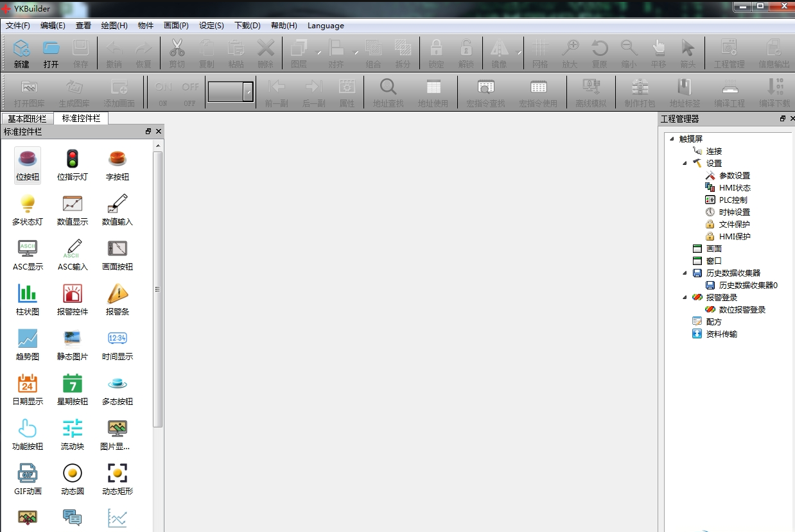795x532 pixels.
Task: Switch to the 基本图形栏 tab
Action: (x=27, y=119)
